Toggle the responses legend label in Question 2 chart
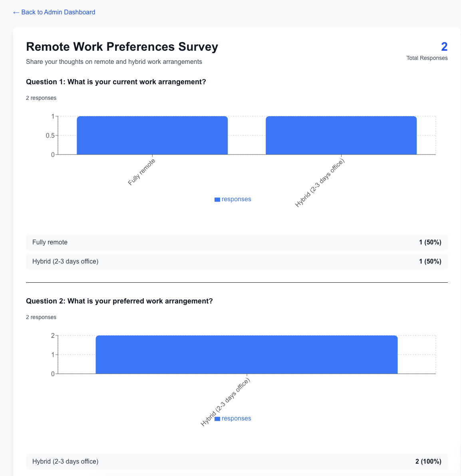 pyautogui.click(x=236, y=418)
